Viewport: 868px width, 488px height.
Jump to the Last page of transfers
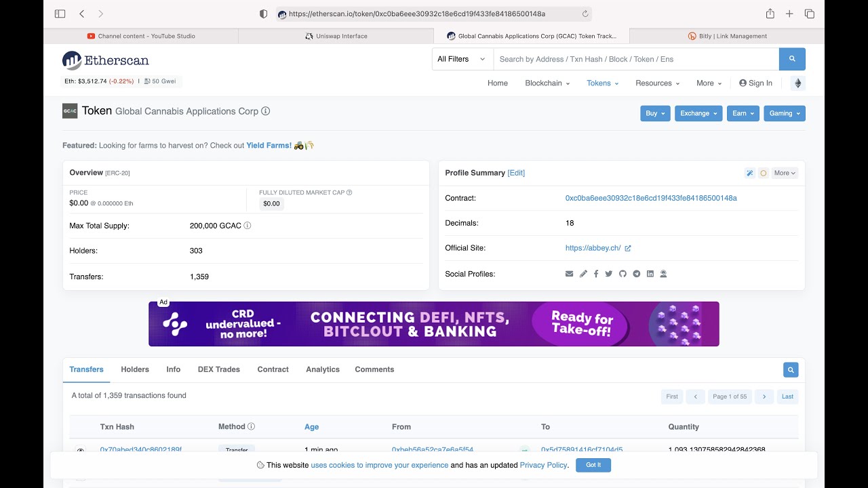point(787,396)
